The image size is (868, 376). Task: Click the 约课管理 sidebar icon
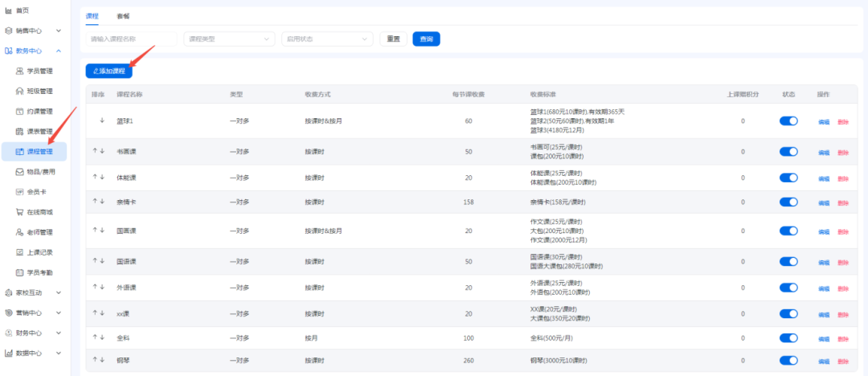[20, 112]
